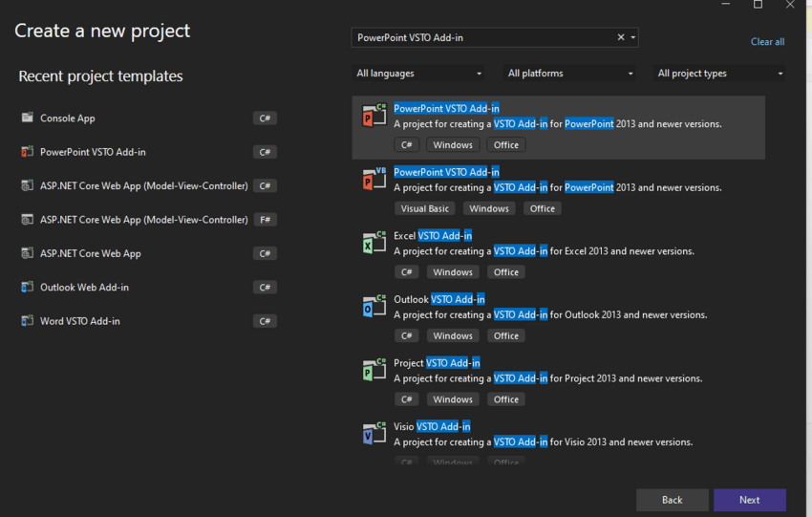Click the Back button

(672, 500)
